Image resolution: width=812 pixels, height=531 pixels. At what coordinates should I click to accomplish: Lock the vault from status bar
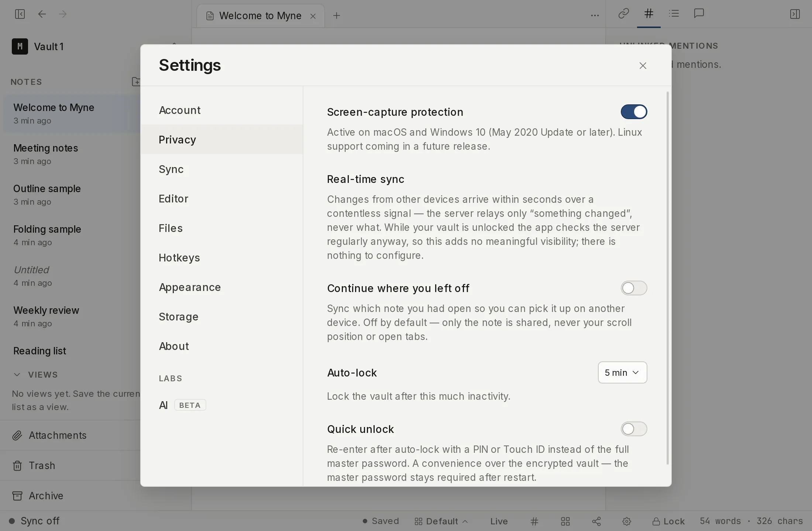(x=668, y=521)
